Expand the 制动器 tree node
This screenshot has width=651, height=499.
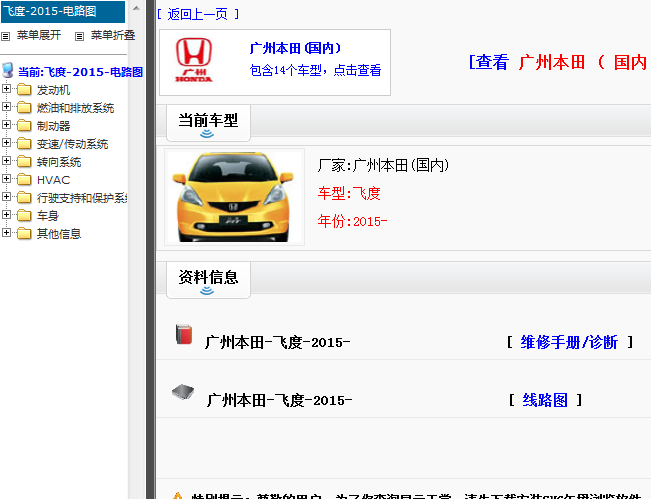click(x=6, y=124)
